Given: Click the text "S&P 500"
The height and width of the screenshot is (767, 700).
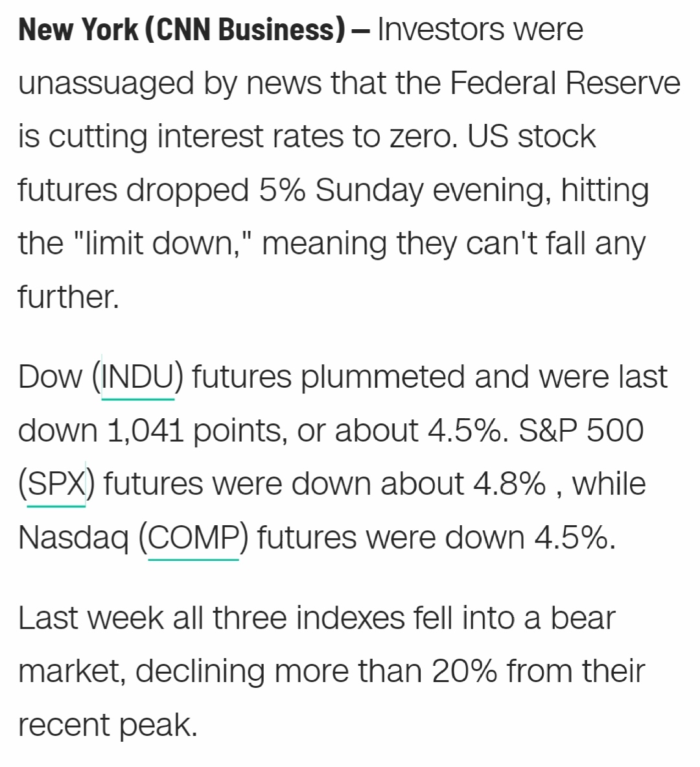Looking at the screenshot, I should (581, 431).
